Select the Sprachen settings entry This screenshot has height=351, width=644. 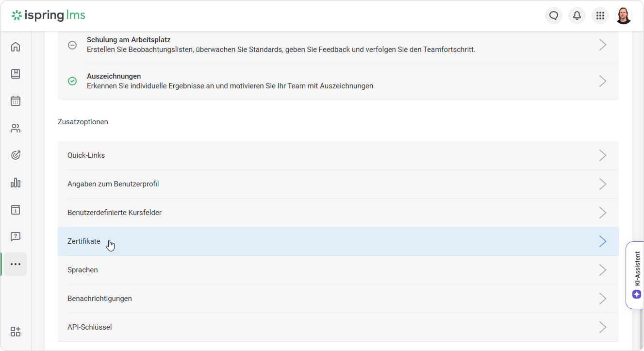click(x=83, y=270)
